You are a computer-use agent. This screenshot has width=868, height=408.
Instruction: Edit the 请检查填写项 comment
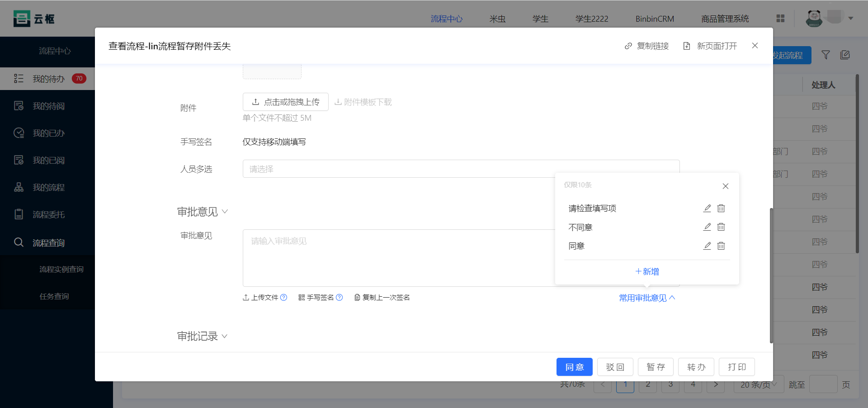click(707, 208)
